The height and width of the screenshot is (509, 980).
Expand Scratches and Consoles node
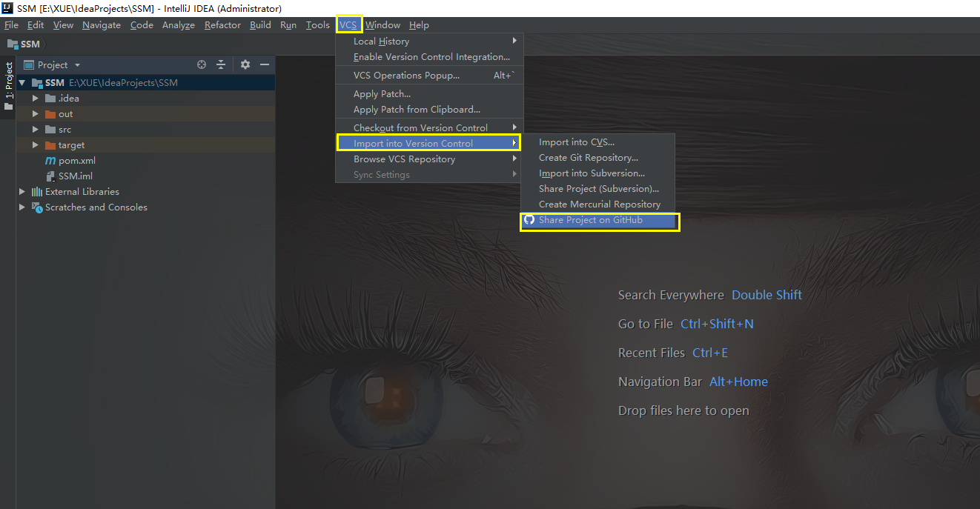pos(22,207)
